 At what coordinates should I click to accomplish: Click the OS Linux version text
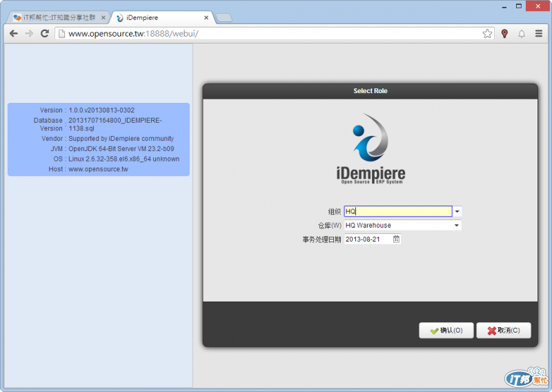[x=124, y=159]
